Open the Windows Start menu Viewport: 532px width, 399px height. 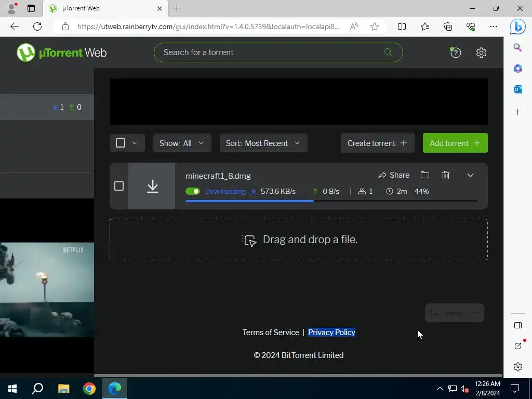(12, 389)
